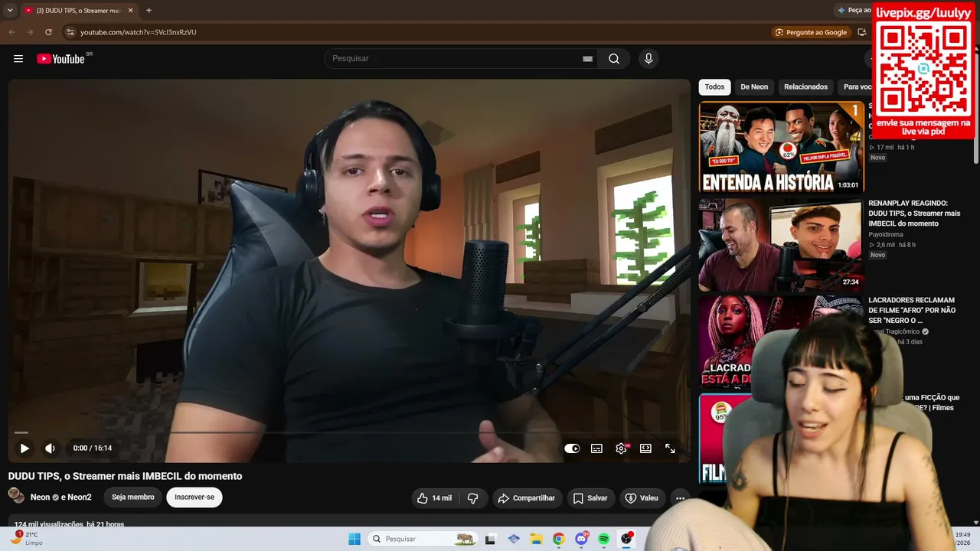Open the tab search dropdown arrow

[x=10, y=11]
